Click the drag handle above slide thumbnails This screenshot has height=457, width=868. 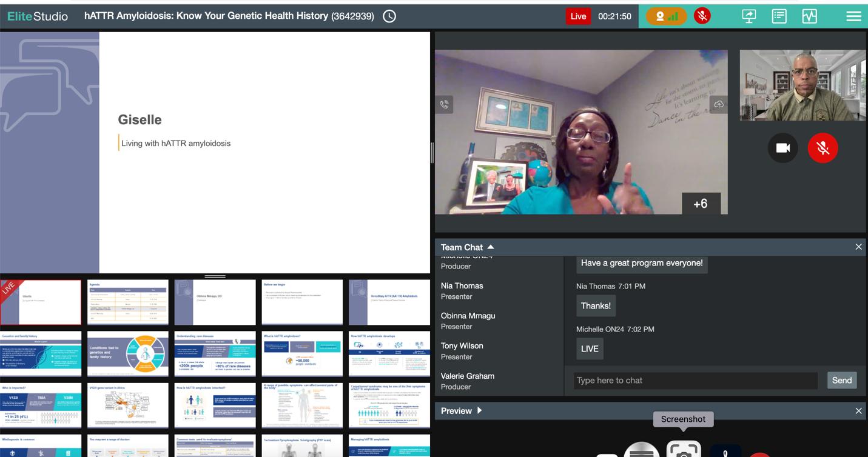(215, 276)
